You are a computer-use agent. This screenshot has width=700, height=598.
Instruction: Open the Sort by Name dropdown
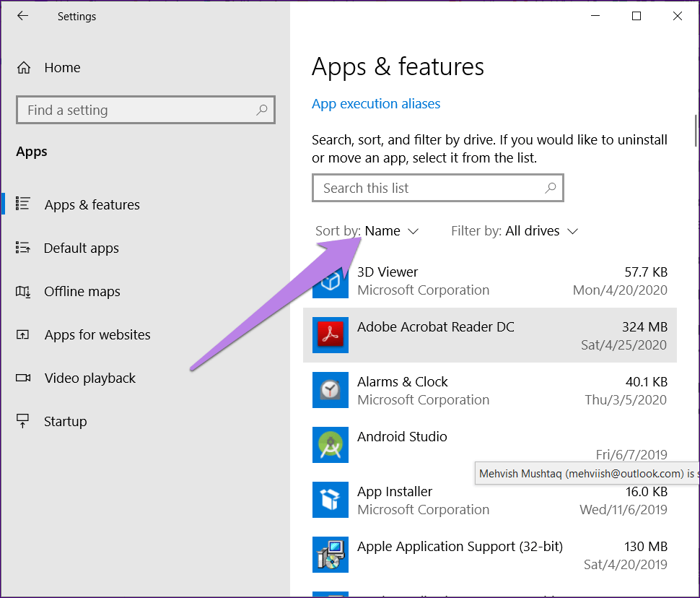(x=367, y=231)
